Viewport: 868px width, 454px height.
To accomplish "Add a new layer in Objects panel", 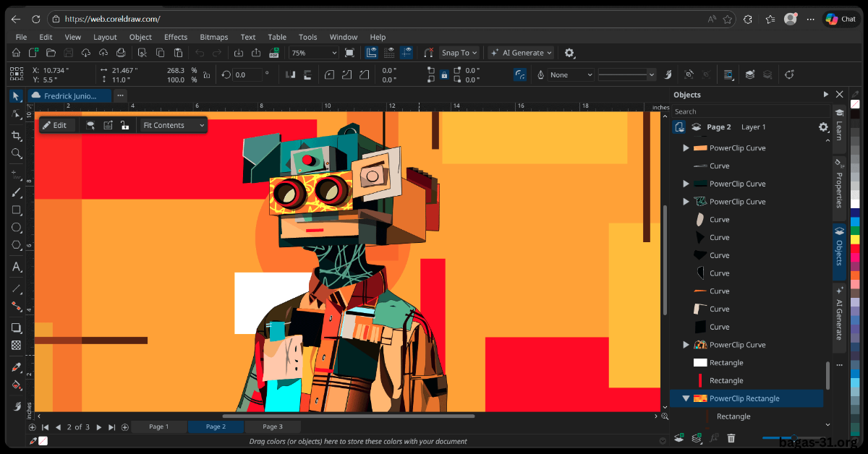I will pyautogui.click(x=679, y=438).
